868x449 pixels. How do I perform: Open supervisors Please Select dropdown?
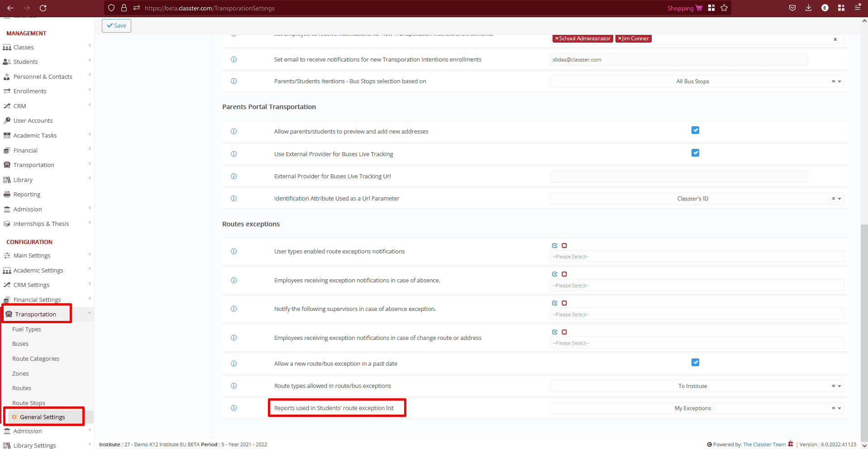[697, 315]
